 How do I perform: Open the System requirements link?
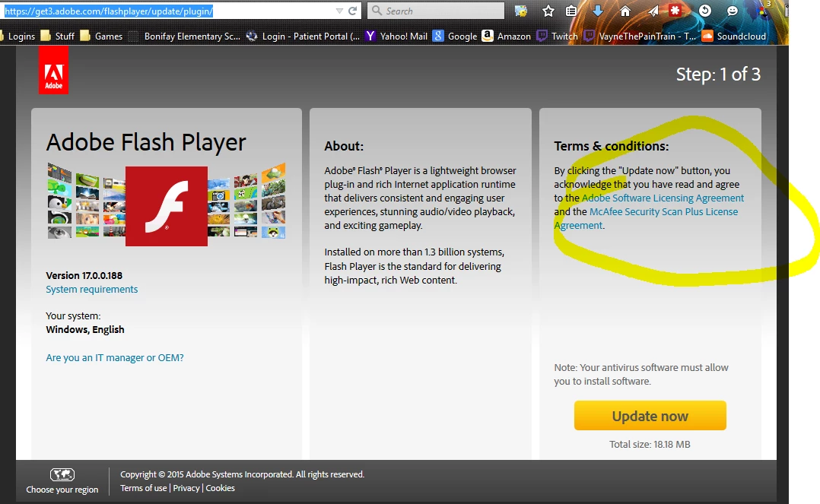pyautogui.click(x=92, y=289)
